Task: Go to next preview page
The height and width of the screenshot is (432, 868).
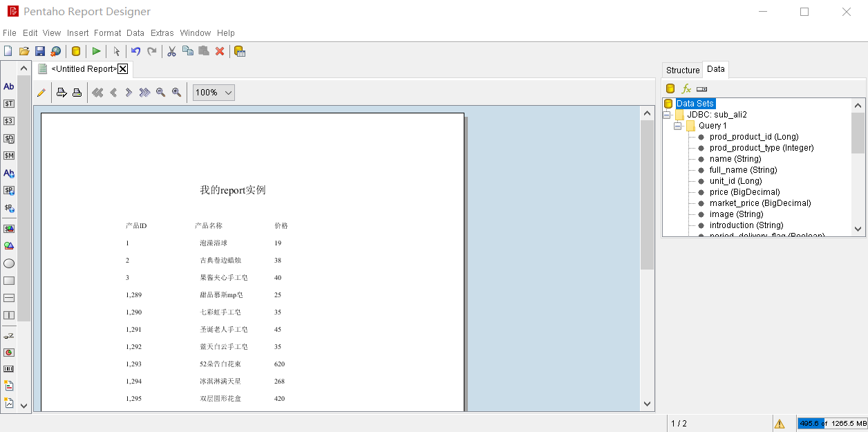Action: click(x=129, y=93)
